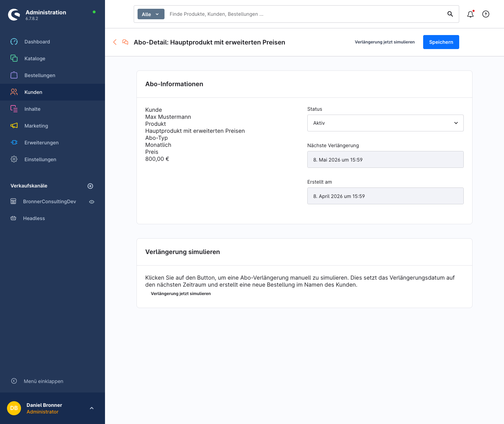Open the help question mark icon

(x=486, y=14)
